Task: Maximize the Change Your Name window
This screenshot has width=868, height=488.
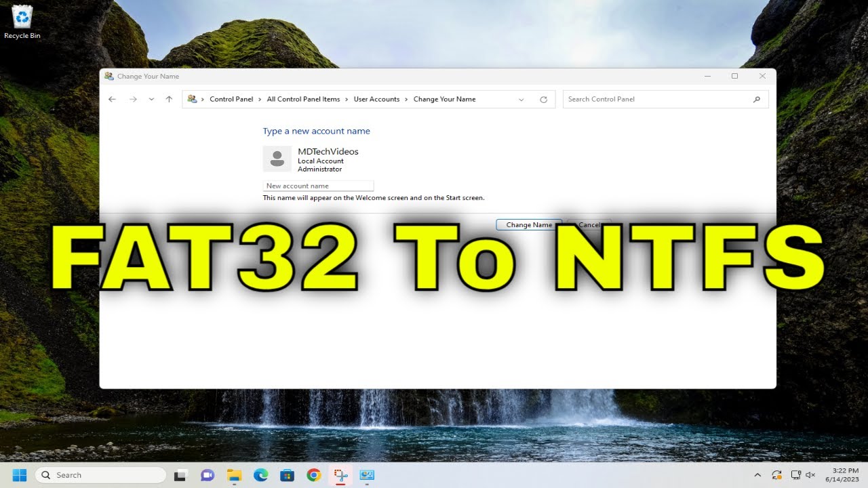Action: [x=734, y=77]
